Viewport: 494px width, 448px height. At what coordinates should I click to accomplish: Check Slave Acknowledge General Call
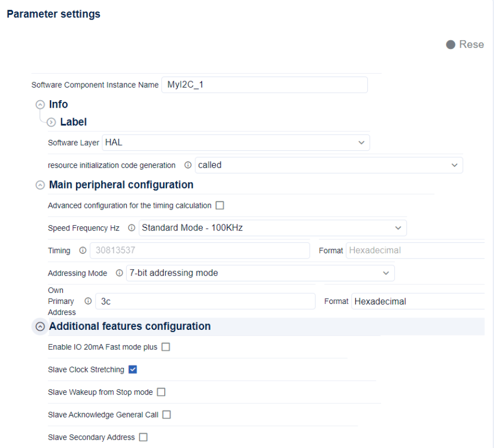click(167, 415)
